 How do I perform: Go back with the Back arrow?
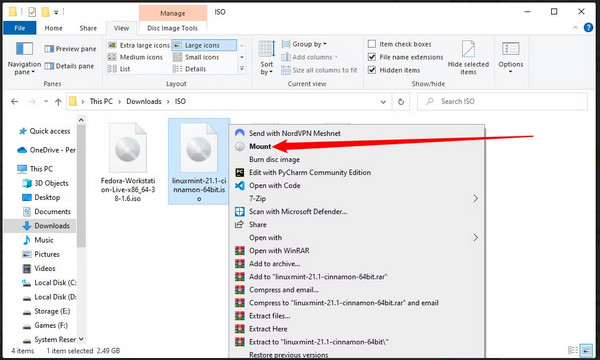tap(15, 101)
